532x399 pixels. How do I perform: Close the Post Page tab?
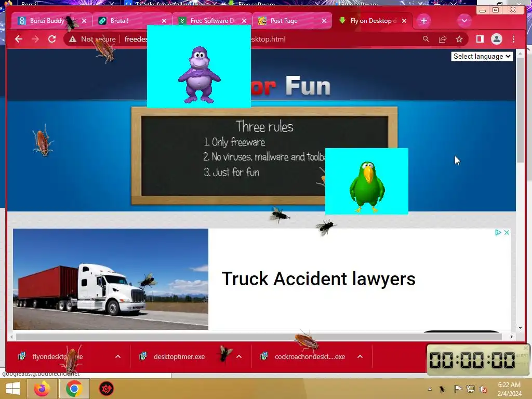324,21
